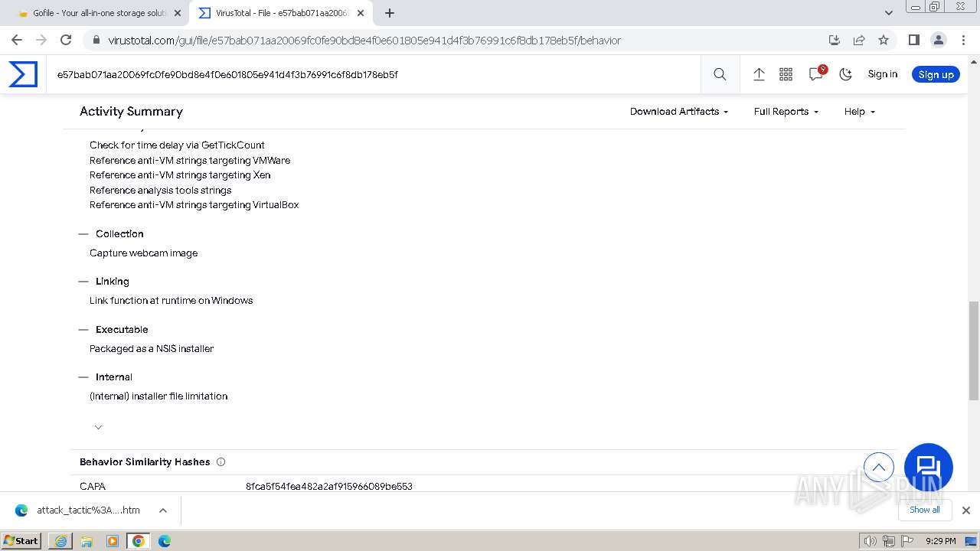Click the Sign in link

tap(882, 74)
